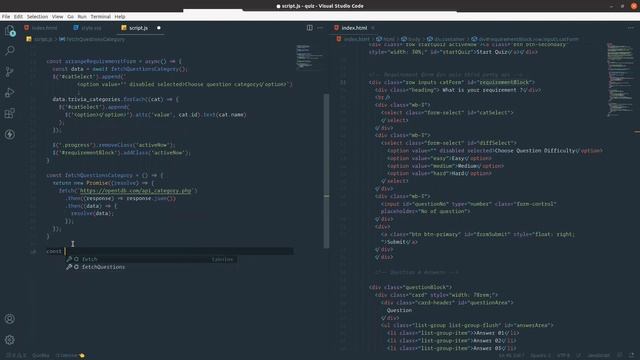Click 'arrangeRequirementForm' function name

[100, 61]
